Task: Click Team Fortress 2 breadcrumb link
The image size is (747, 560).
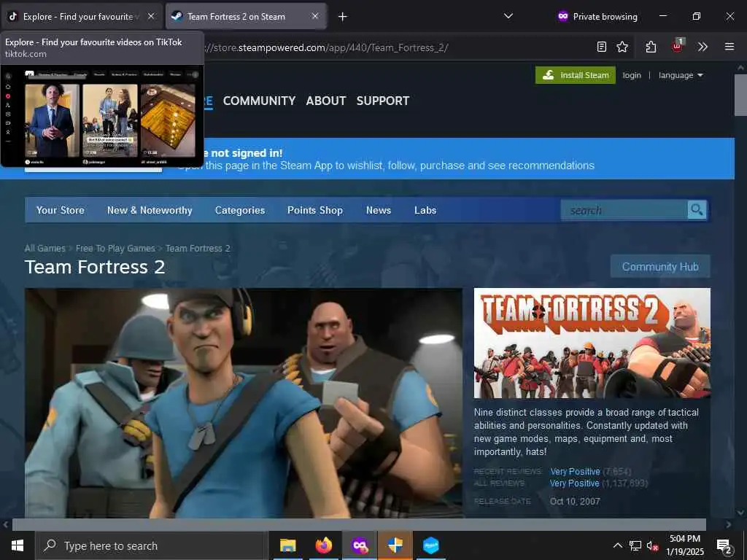Action: pyautogui.click(x=198, y=249)
